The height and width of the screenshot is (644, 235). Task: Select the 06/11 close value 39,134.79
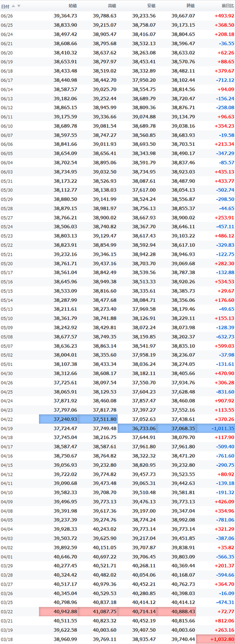(183, 117)
